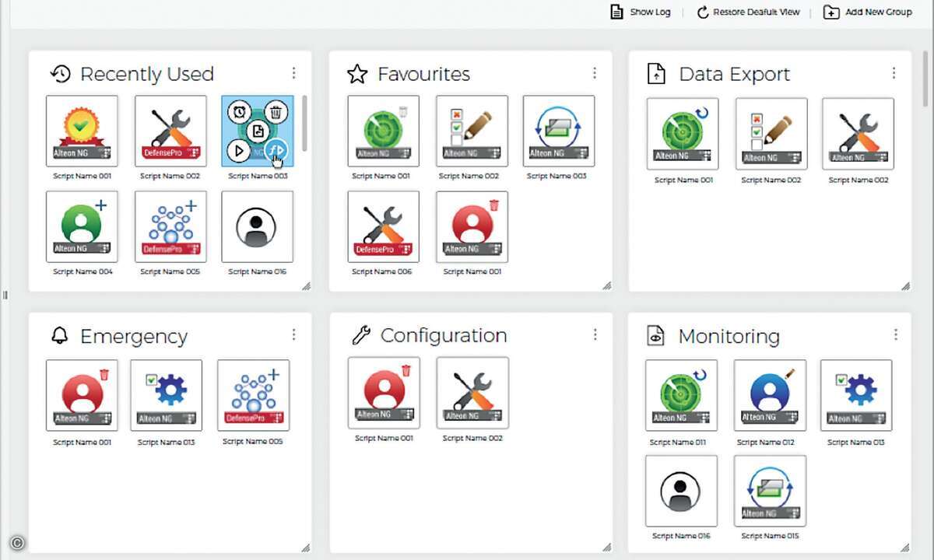Open radar Script Name 001 in Data Export
This screenshot has width=934, height=560.
[683, 133]
